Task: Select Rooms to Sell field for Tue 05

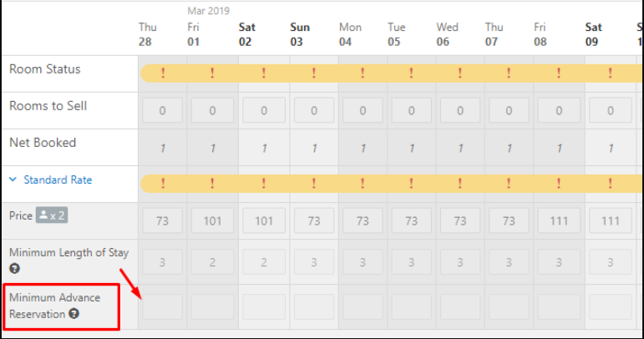Action: click(411, 110)
